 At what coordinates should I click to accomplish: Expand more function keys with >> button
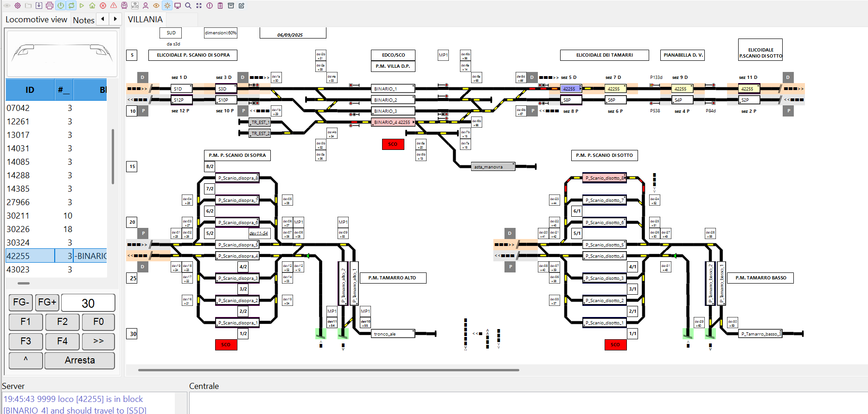click(x=98, y=341)
